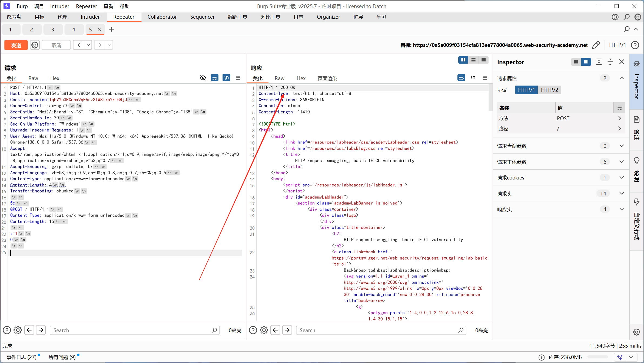Select side-by-side layout view
The width and height of the screenshot is (644, 363).
[x=463, y=60]
